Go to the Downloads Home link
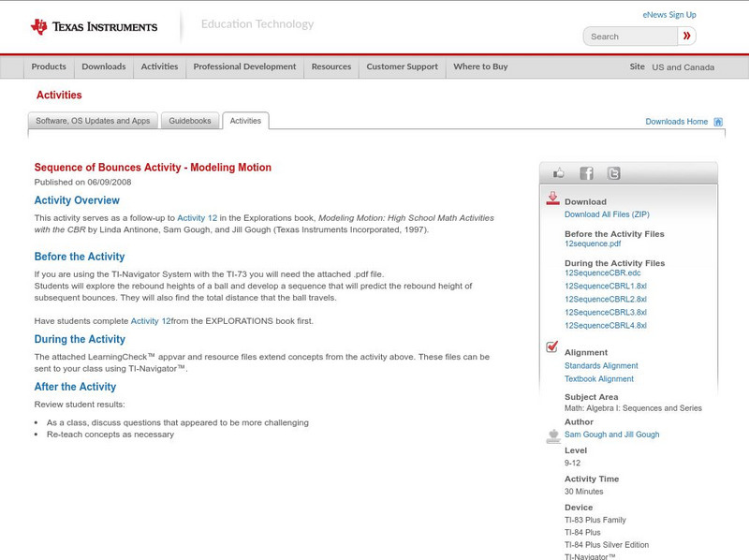749x560 pixels. coord(676,122)
